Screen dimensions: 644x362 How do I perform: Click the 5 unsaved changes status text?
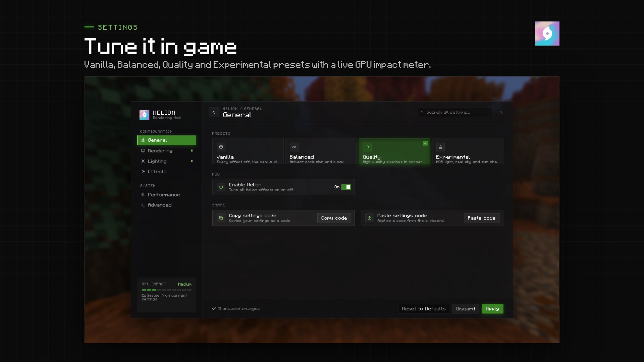(239, 309)
